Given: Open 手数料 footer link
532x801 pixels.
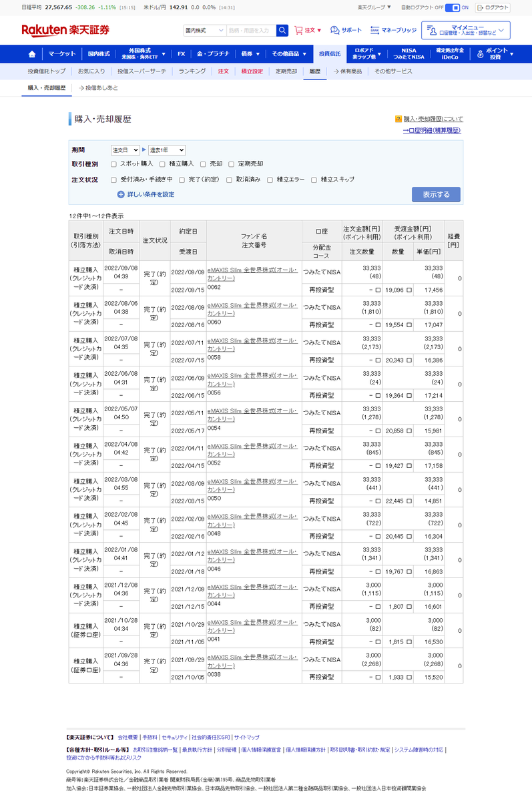Looking at the screenshot, I should coord(150,738).
